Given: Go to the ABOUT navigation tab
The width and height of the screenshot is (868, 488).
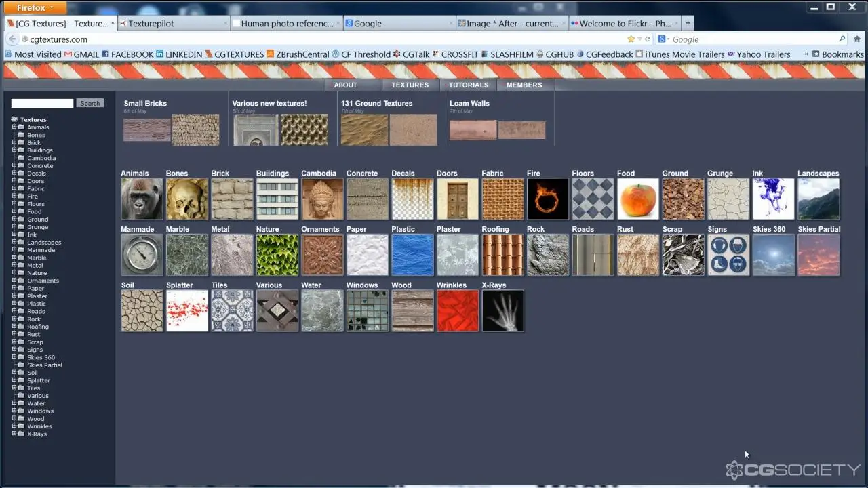Looking at the screenshot, I should (x=345, y=85).
